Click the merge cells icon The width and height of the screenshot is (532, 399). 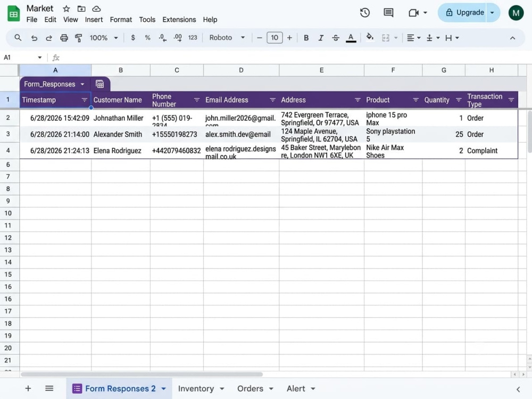click(386, 38)
